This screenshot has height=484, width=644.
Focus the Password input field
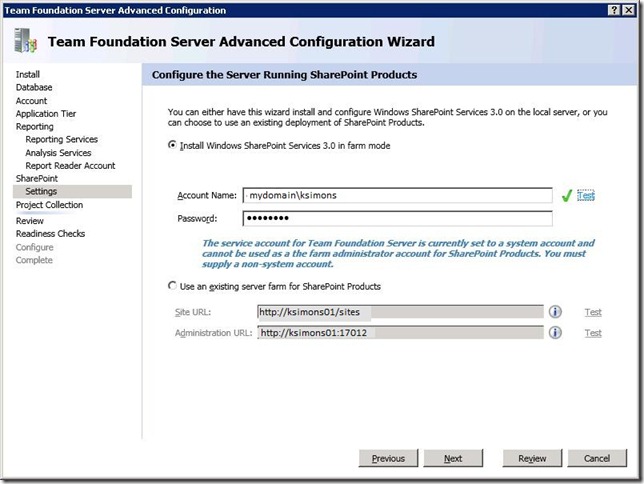pyautogui.click(x=397, y=219)
